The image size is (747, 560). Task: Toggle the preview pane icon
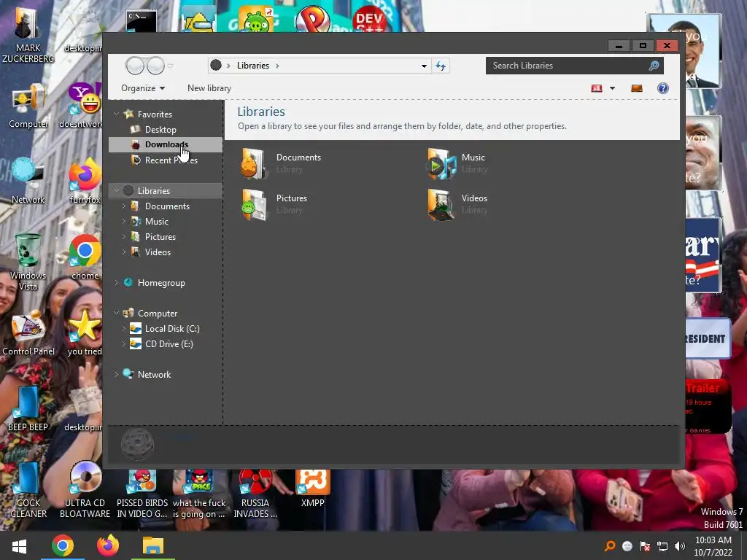click(636, 88)
